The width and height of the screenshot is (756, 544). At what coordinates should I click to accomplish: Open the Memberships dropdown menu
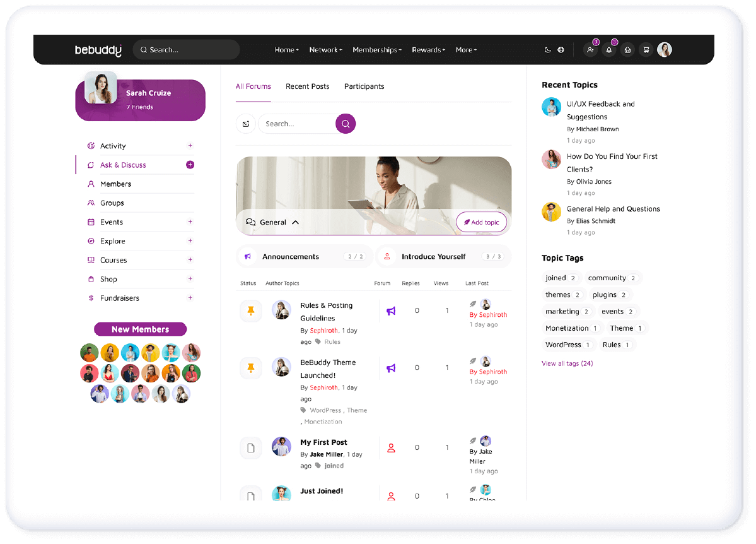pyautogui.click(x=376, y=50)
